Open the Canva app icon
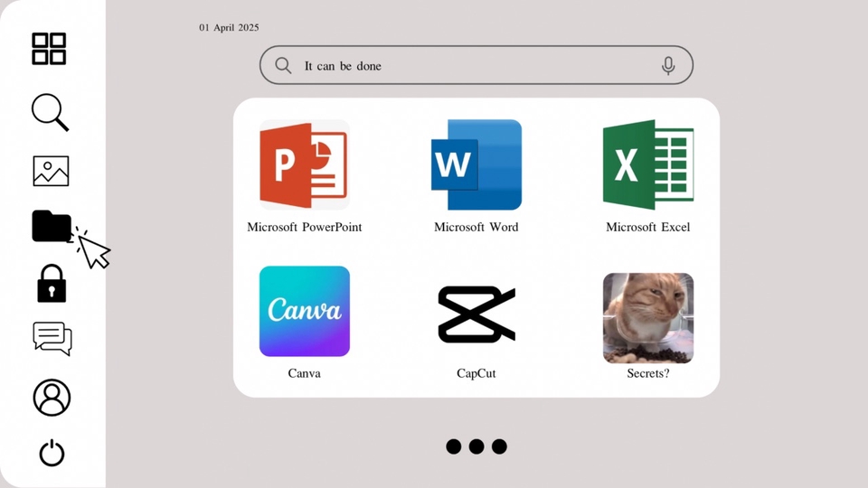The width and height of the screenshot is (868, 488). (304, 311)
